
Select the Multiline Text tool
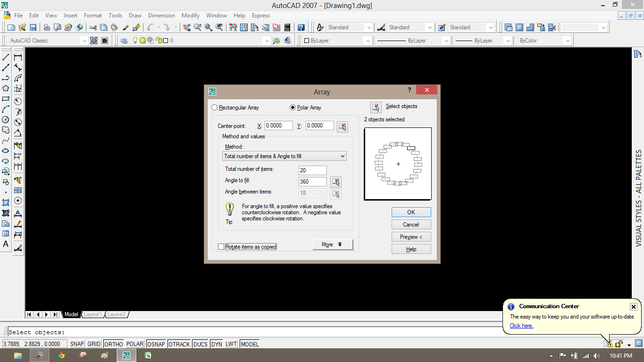pyautogui.click(x=6, y=244)
